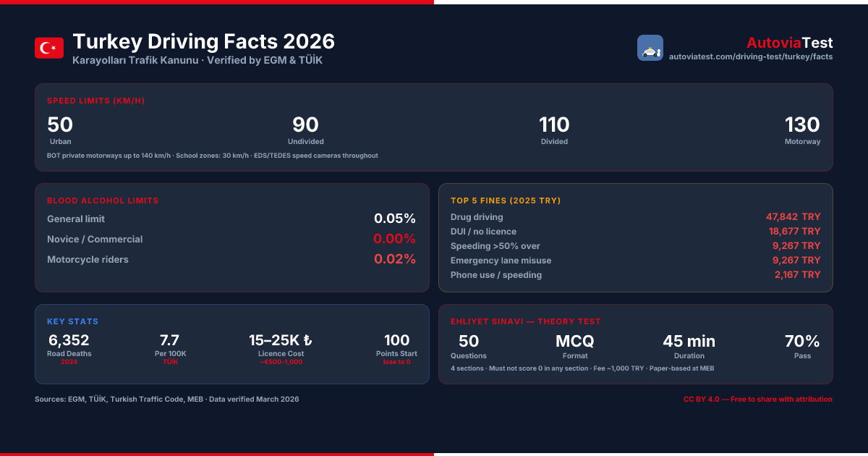Click the Drug driving 47,842 TRY fine
Viewport: 868px width, 456px height.
pos(793,217)
